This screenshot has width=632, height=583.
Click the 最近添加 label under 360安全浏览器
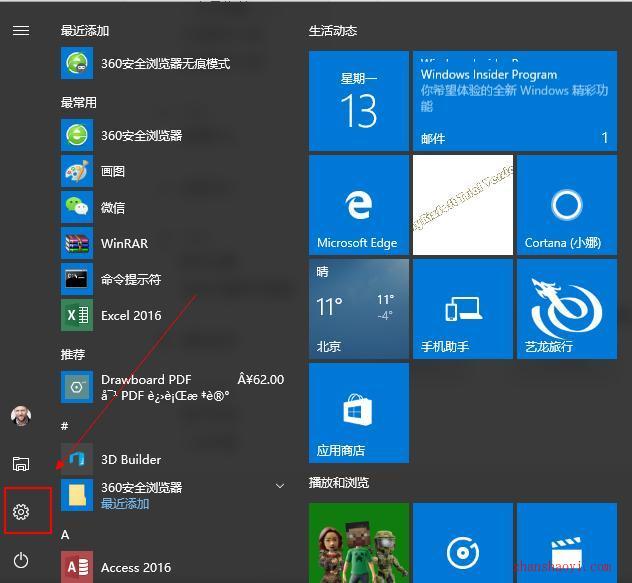(x=125, y=504)
